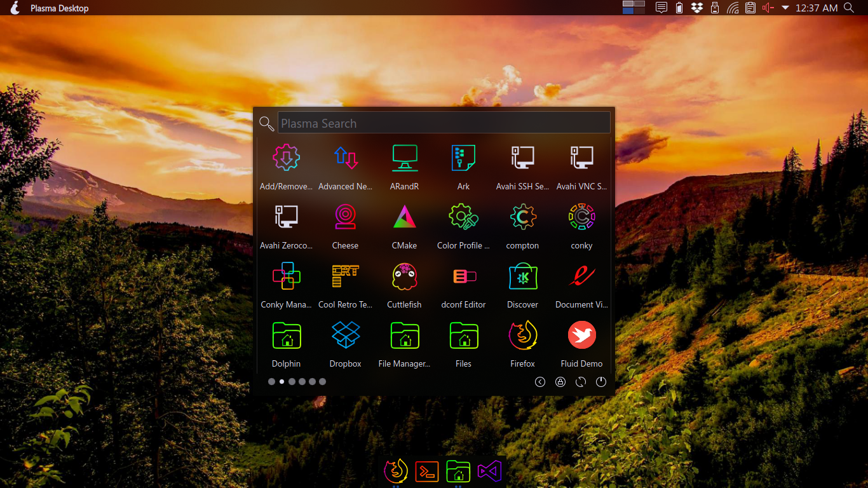Open the Cuttlefish icon viewer
Screen dimensions: 868x488
pos(405,276)
